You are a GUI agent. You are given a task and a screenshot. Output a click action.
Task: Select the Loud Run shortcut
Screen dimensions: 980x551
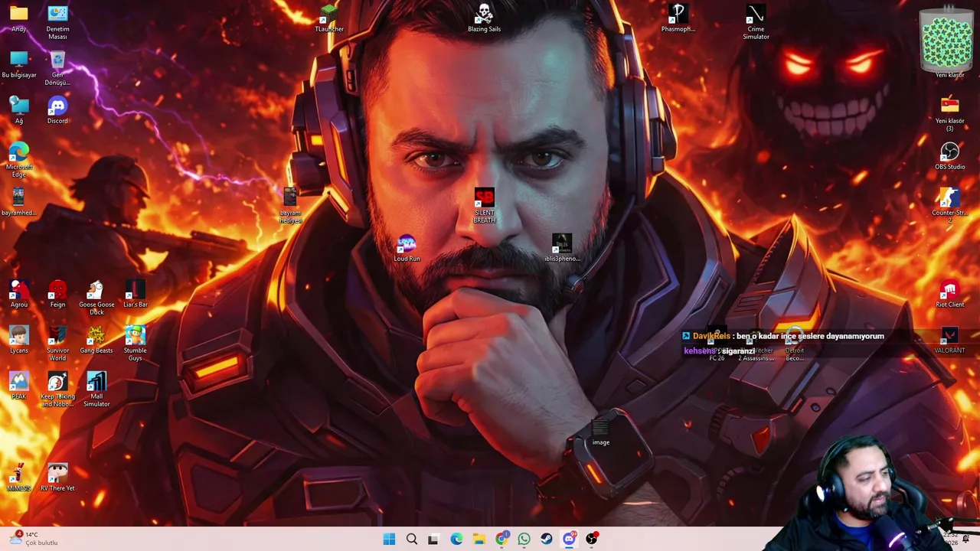(x=407, y=249)
